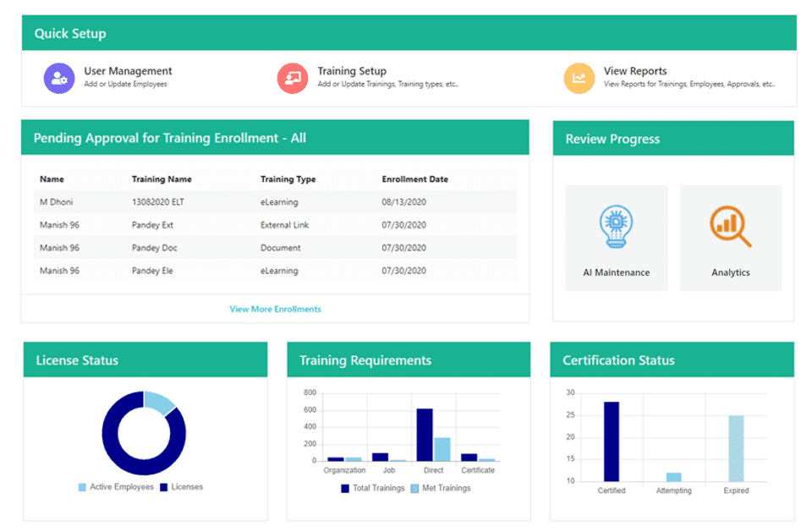Toggle Licenses legend swatch
The height and width of the screenshot is (532, 812).
point(163,487)
